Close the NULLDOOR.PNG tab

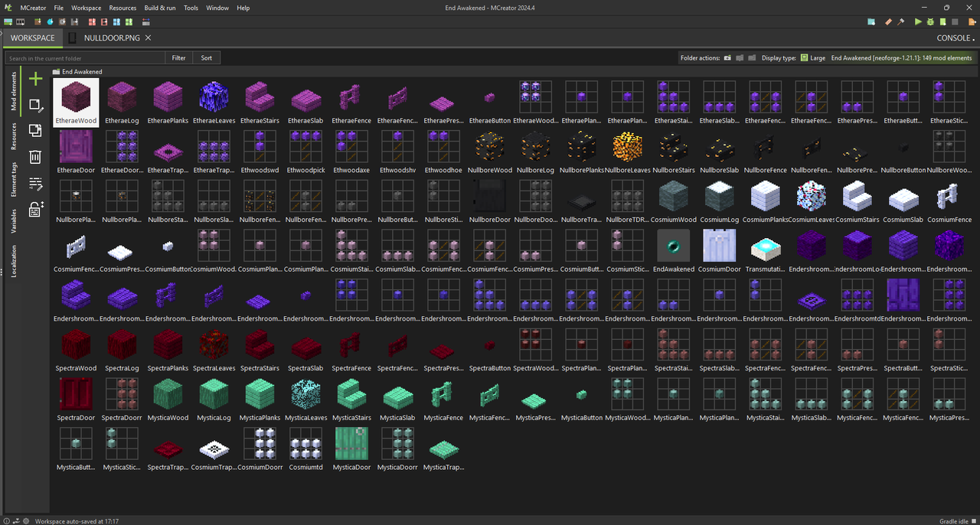pos(148,37)
